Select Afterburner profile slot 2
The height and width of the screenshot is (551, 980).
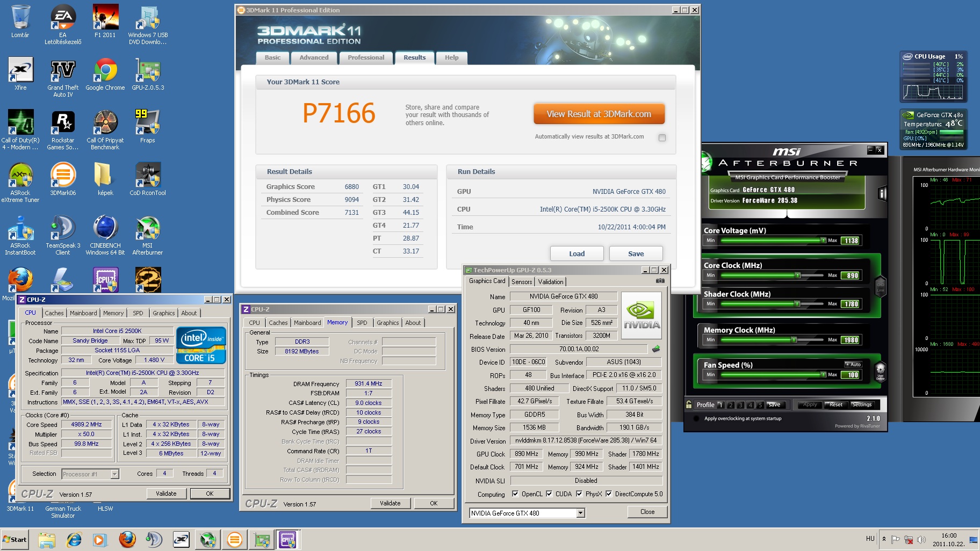point(731,405)
